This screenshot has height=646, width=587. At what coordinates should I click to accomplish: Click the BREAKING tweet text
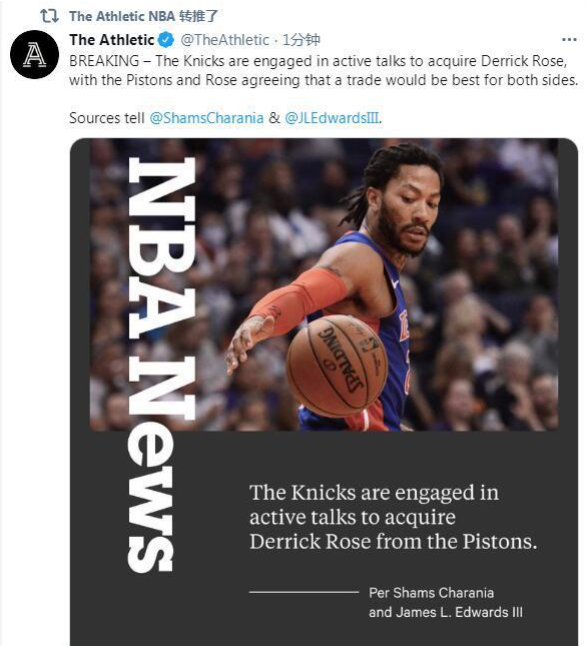point(324,70)
